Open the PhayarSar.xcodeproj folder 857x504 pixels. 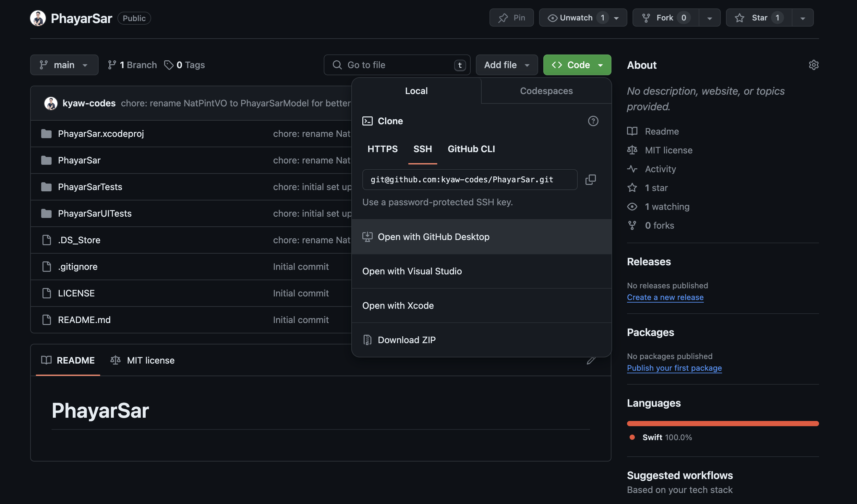point(101,134)
